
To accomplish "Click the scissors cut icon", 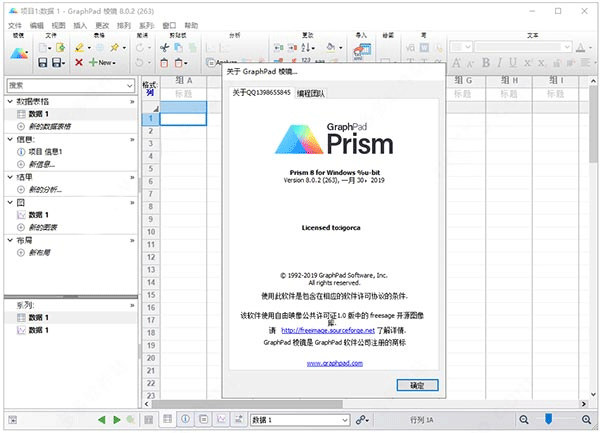I will pos(164,48).
